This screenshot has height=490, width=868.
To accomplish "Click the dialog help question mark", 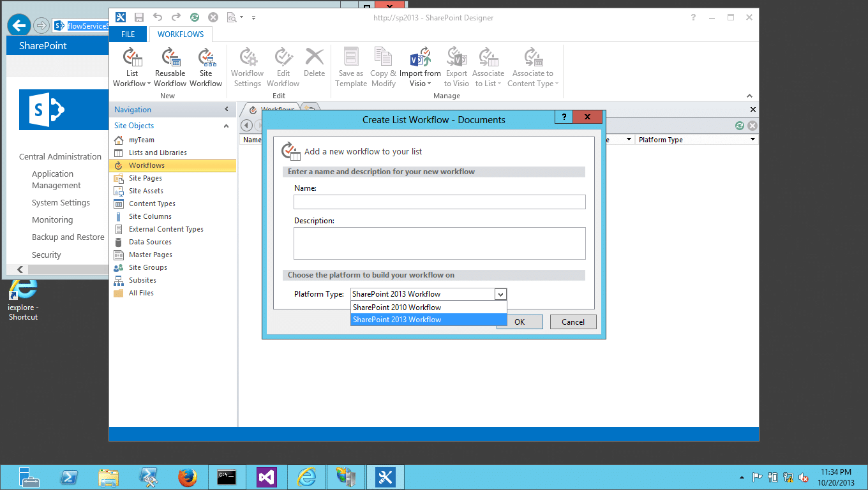I will point(564,117).
